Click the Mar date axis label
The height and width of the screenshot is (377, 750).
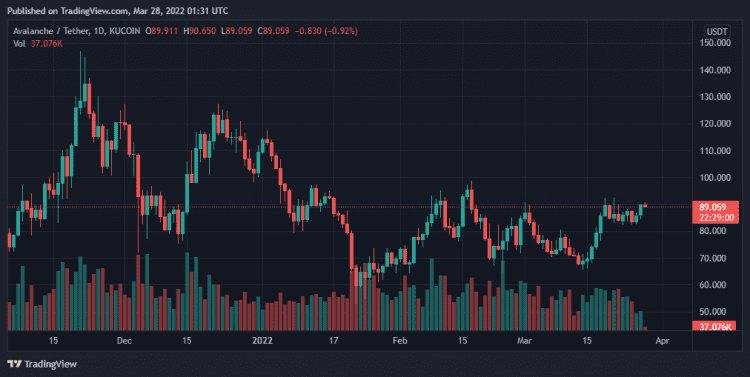click(x=524, y=341)
